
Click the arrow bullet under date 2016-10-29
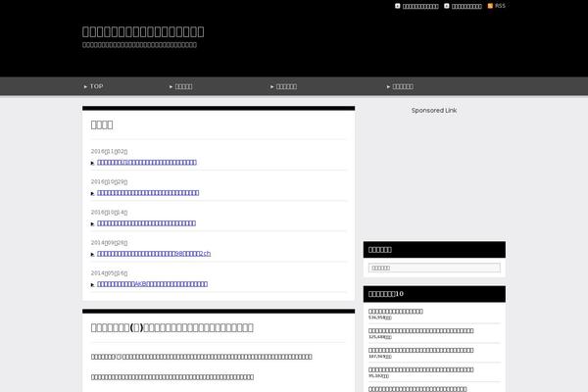pos(93,193)
